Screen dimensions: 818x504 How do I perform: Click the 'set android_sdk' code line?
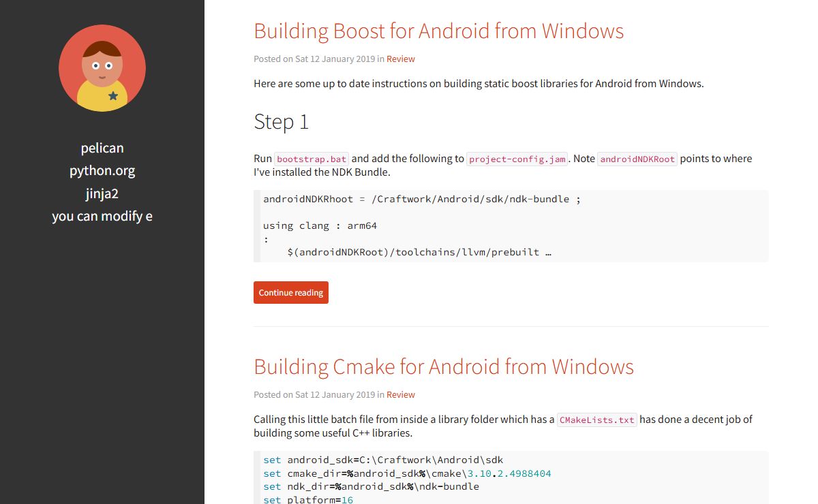click(383, 460)
